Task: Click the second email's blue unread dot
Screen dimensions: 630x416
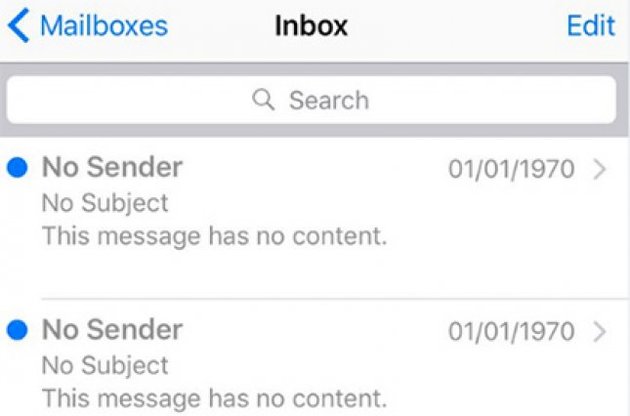Action: [x=17, y=330]
